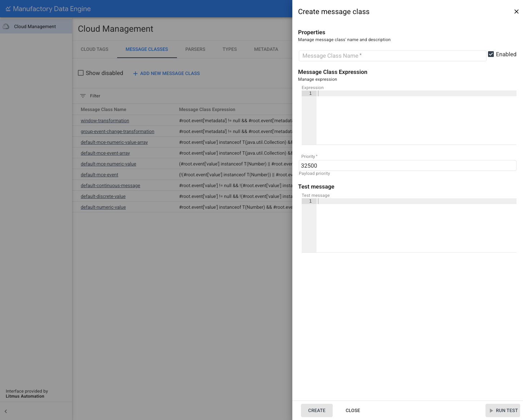Select the TYPES tab
The height and width of the screenshot is (420, 523).
tap(230, 49)
